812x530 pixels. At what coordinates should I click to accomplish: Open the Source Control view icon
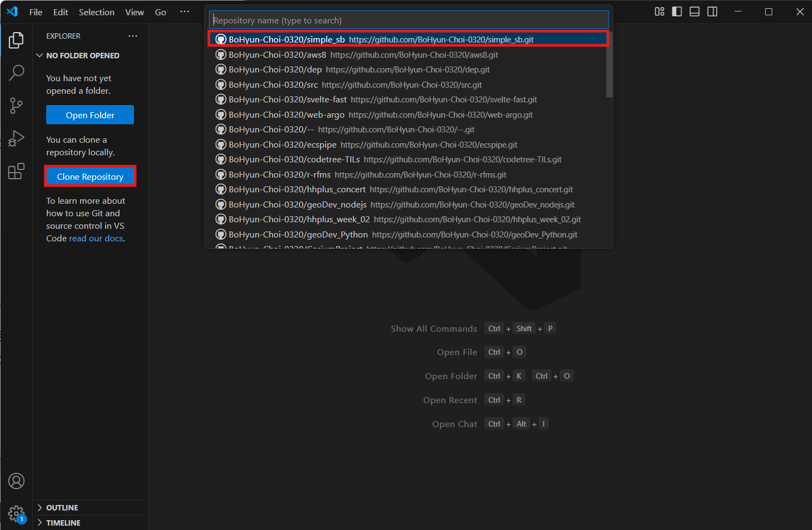(16, 106)
